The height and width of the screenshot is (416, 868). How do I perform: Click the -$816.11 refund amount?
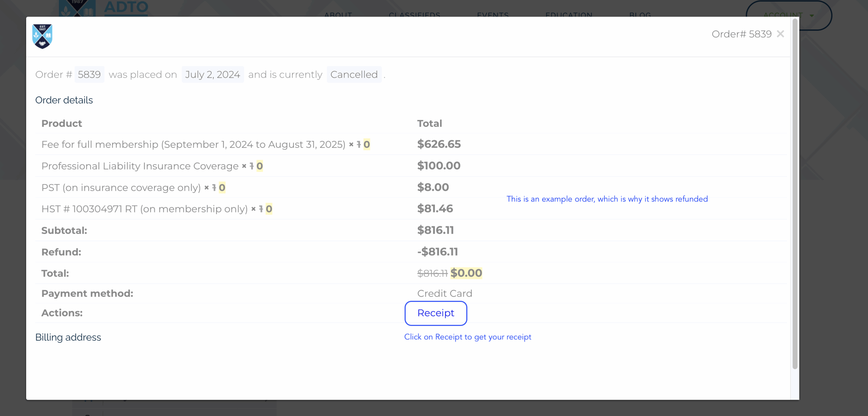click(437, 252)
